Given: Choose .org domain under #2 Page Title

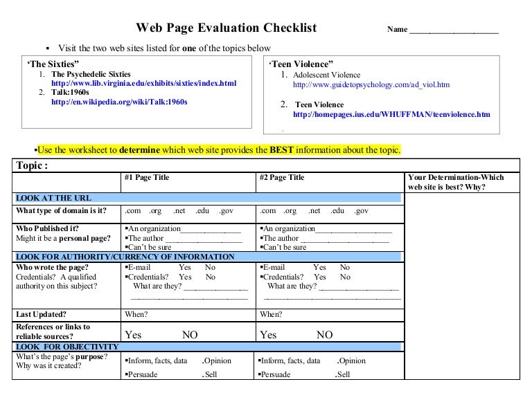Looking at the screenshot, I should [291, 211].
